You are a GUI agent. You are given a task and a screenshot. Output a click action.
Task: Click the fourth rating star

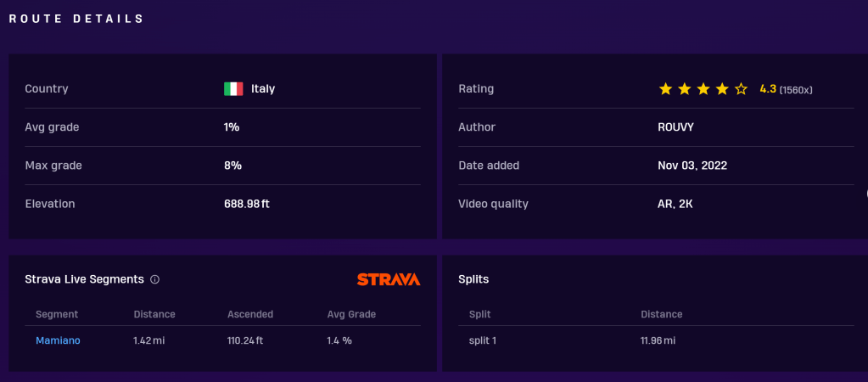(722, 88)
